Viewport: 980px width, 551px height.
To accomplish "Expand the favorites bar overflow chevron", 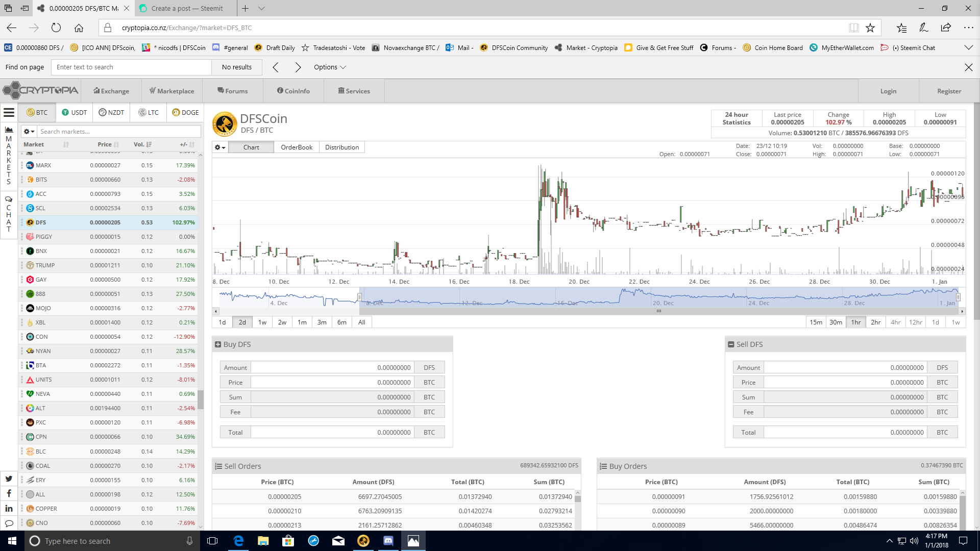I will coord(968,47).
